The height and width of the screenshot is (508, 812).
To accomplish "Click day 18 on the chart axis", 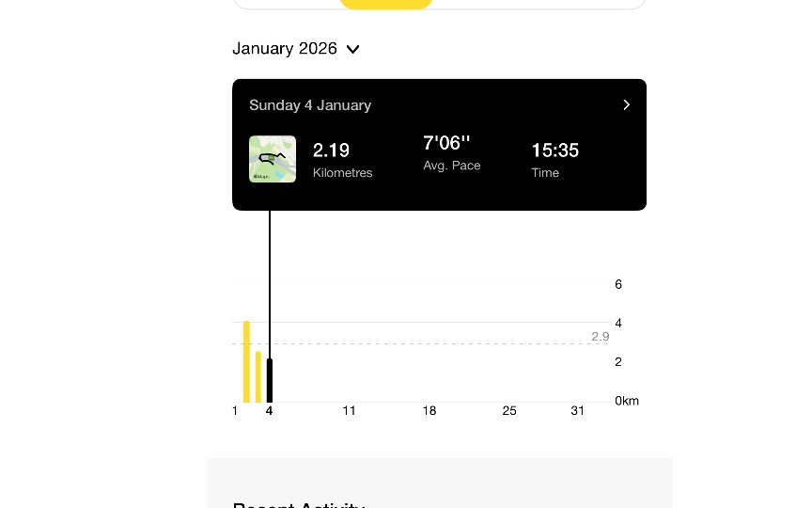I will (x=429, y=411).
